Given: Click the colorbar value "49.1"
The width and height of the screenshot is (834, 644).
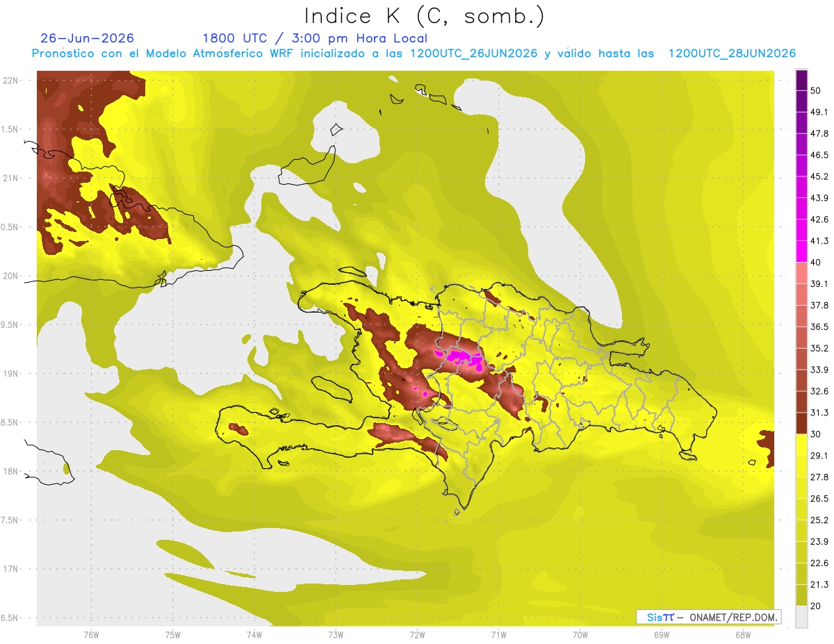Looking at the screenshot, I should click(x=819, y=112).
